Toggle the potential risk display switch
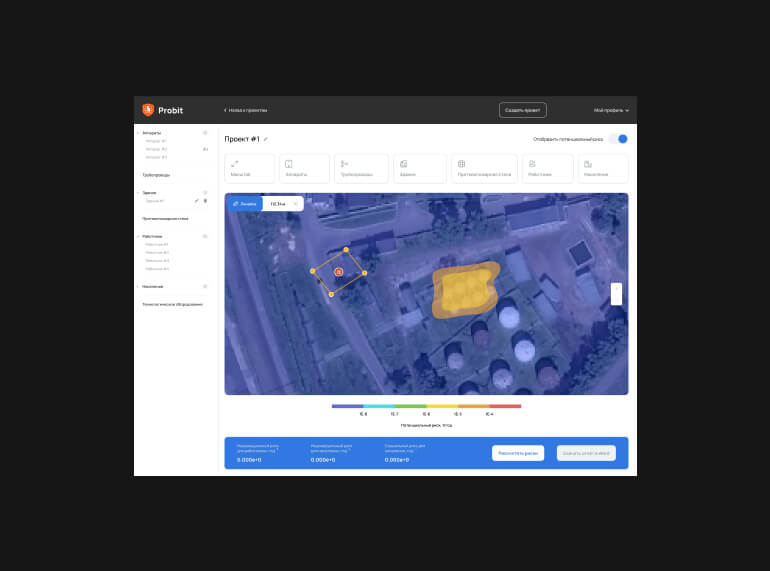The width and height of the screenshot is (770, 571). tap(619, 139)
